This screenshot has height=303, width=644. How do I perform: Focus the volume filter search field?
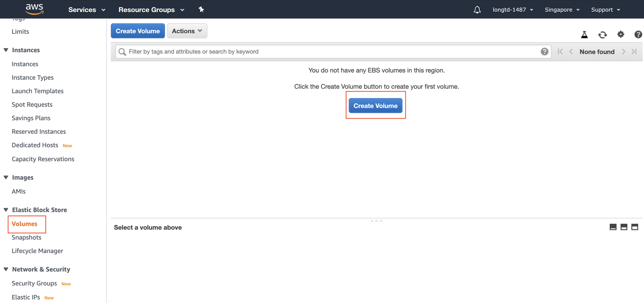(x=332, y=51)
